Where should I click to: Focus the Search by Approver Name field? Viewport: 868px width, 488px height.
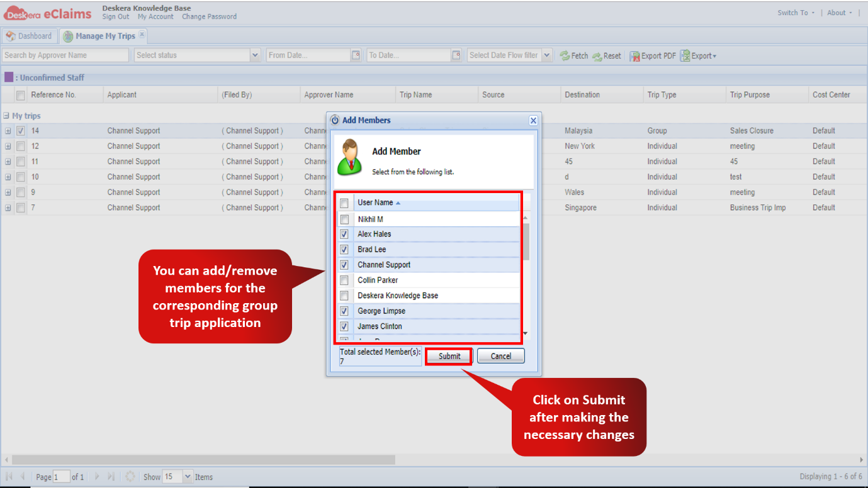tap(65, 55)
